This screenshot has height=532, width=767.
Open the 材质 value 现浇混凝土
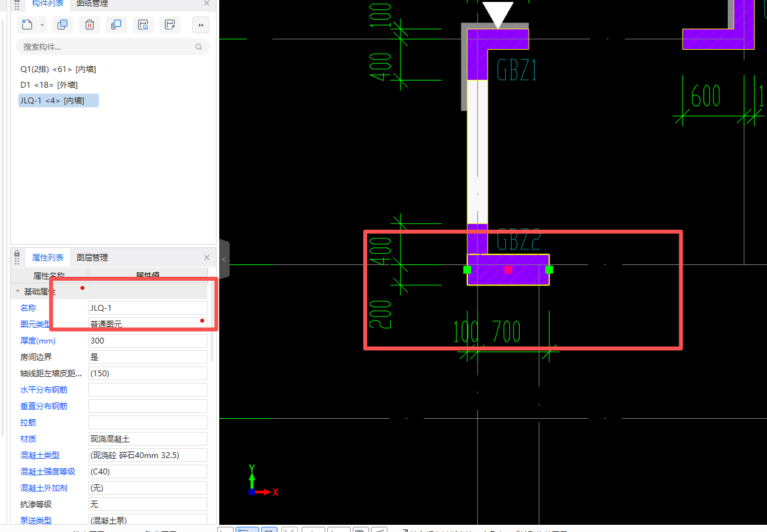coord(148,439)
